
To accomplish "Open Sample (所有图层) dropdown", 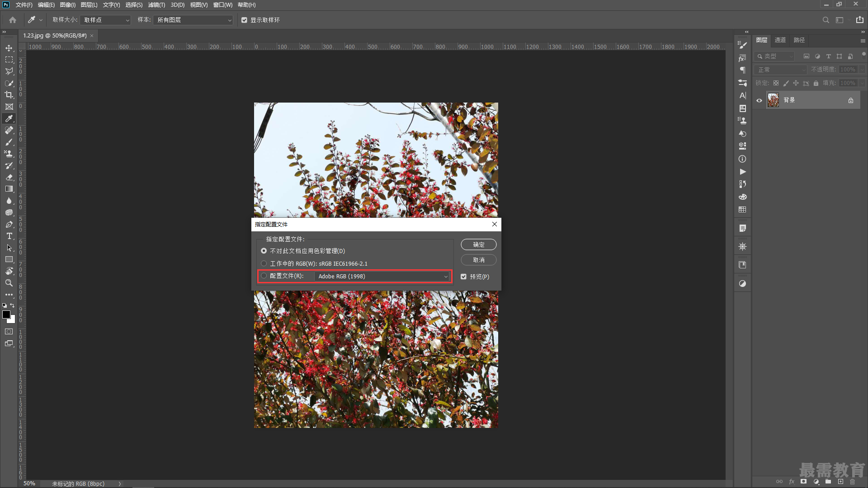I will pyautogui.click(x=193, y=20).
